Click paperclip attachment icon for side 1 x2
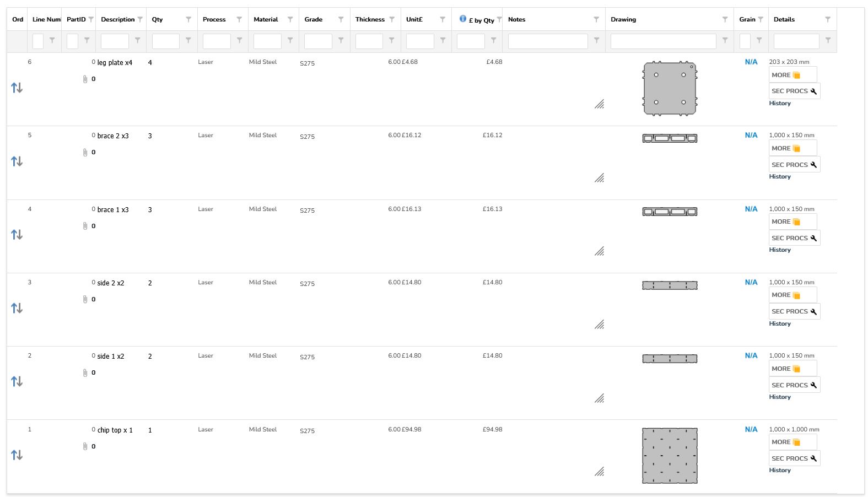This screenshot has width=868, height=497. 85,373
